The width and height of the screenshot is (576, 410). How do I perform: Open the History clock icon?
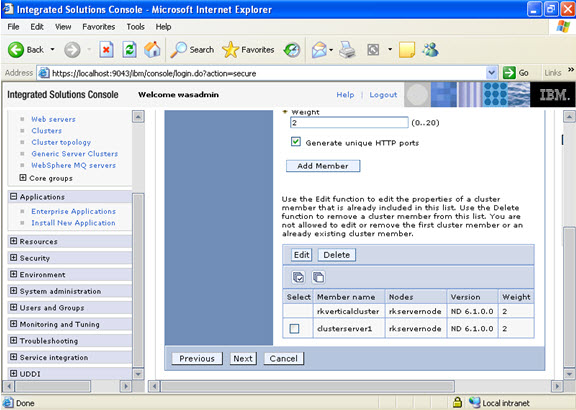(292, 50)
